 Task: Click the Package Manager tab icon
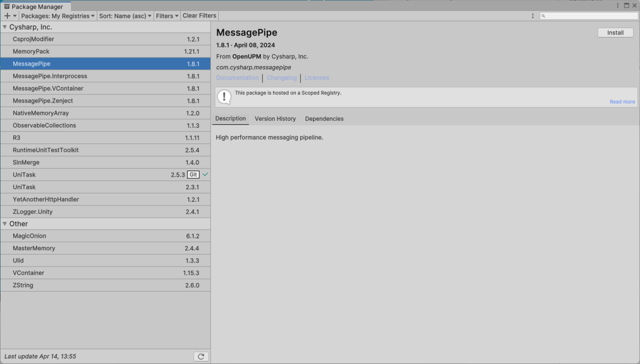(x=7, y=7)
